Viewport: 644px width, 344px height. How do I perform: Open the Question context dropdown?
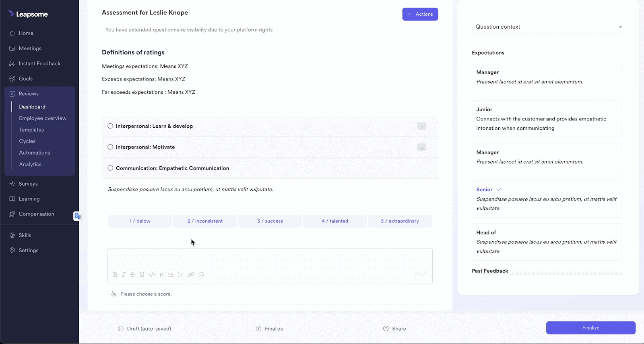click(548, 27)
